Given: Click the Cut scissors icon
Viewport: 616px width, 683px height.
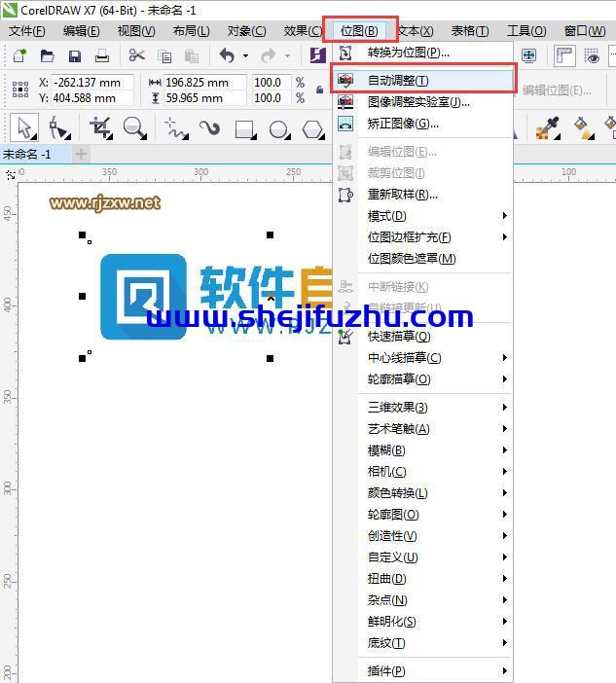Looking at the screenshot, I should coord(137,55).
